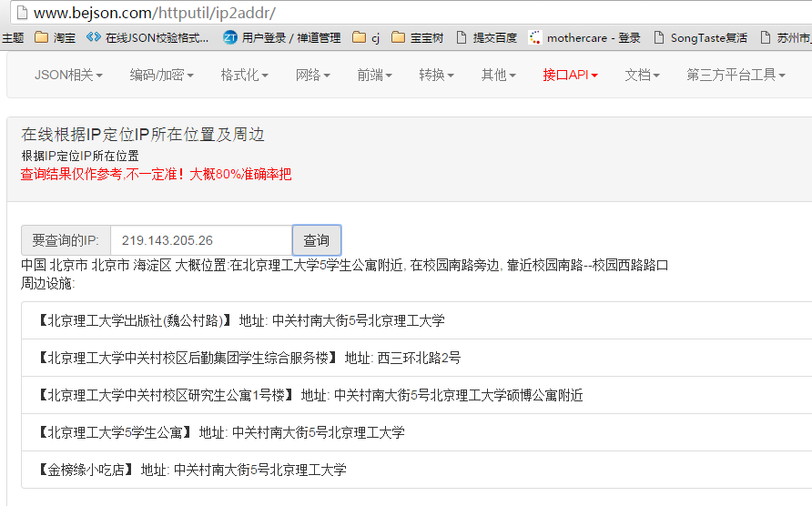Viewport: 812px width, 506px height.
Task: Open the 主题 bookmark
Action: (13, 38)
